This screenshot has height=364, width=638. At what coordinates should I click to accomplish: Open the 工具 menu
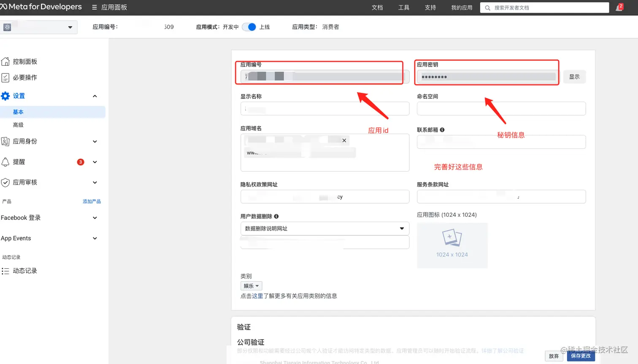(x=404, y=8)
